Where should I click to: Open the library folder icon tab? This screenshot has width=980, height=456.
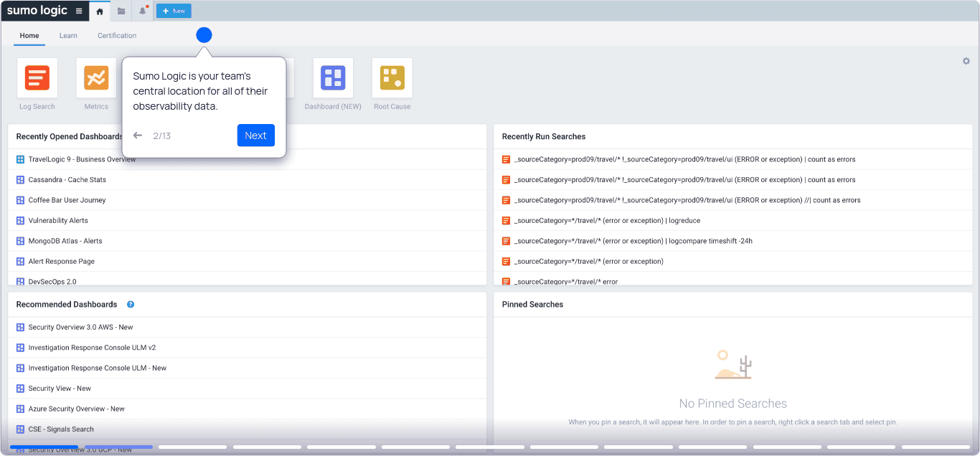[121, 11]
